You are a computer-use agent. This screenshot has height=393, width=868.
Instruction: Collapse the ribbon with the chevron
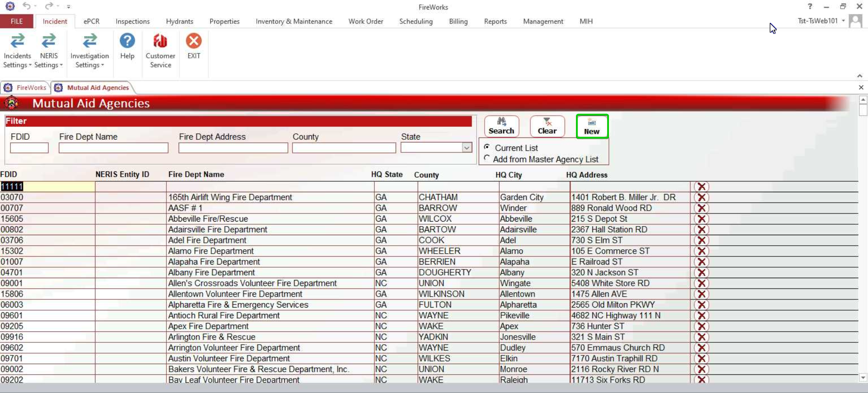tap(859, 76)
